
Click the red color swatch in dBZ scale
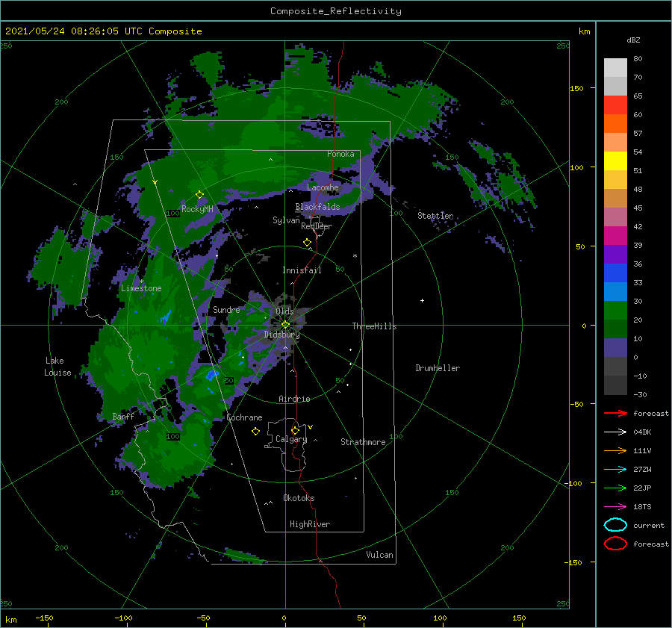(615, 105)
